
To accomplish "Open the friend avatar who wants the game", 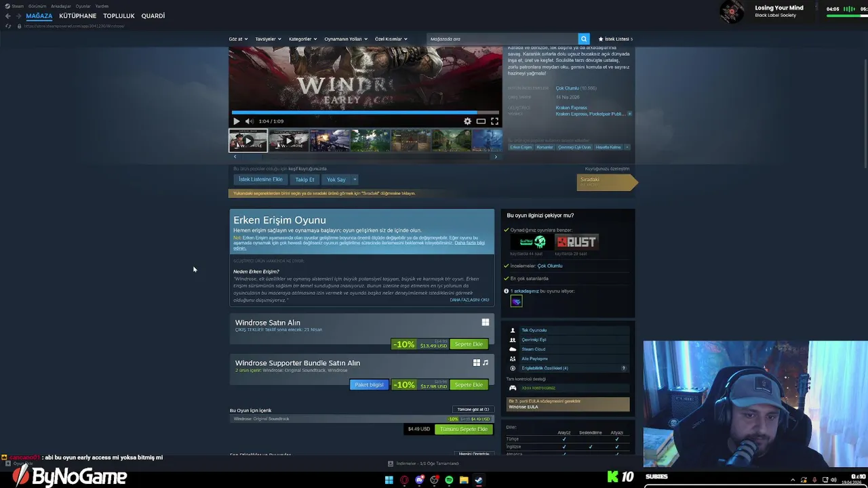I will pos(516,301).
